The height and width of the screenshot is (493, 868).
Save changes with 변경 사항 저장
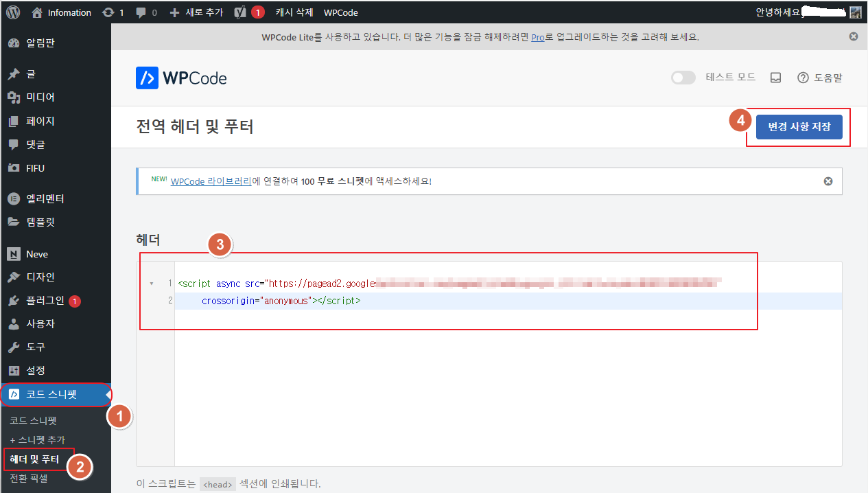coord(799,127)
